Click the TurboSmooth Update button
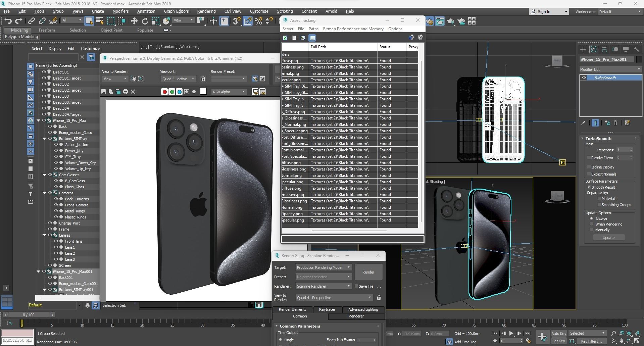Image resolution: width=644 pixels, height=346 pixels. pos(608,238)
